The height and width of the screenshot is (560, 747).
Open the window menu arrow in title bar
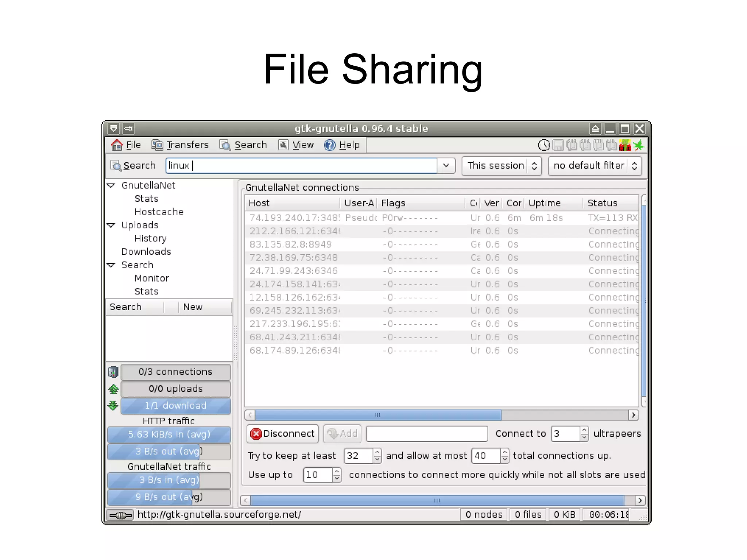tap(113, 128)
